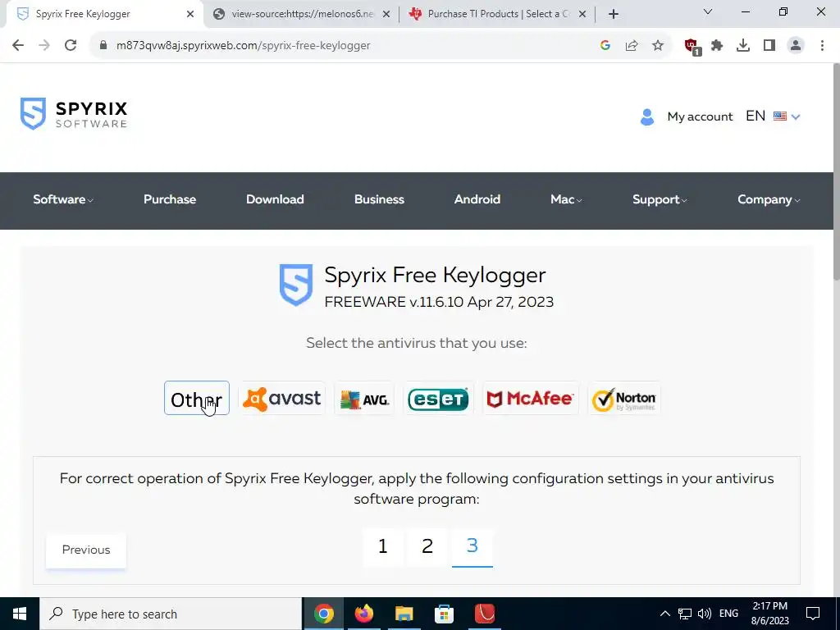Toggle the browser side panel
Viewport: 840px width, 630px height.
pyautogui.click(x=769, y=46)
